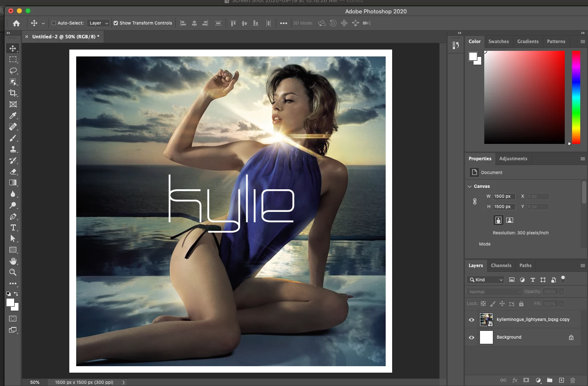The width and height of the screenshot is (588, 386).
Task: Open Edit Toolbar three-dots menu
Action: pyautogui.click(x=13, y=283)
